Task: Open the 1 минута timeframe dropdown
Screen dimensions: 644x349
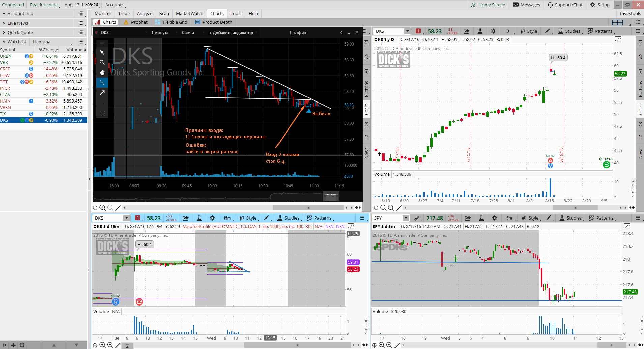Action: point(160,33)
